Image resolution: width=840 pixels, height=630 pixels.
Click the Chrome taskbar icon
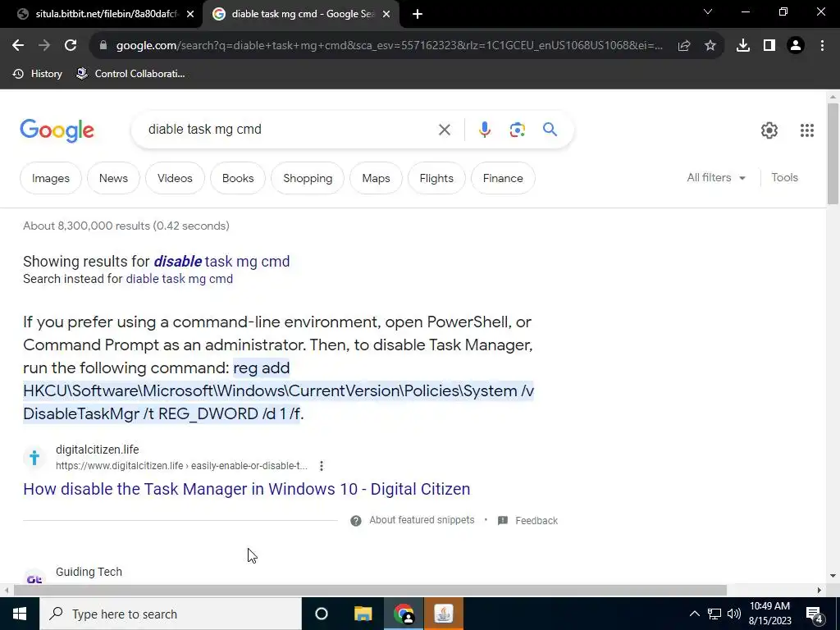[x=404, y=614]
